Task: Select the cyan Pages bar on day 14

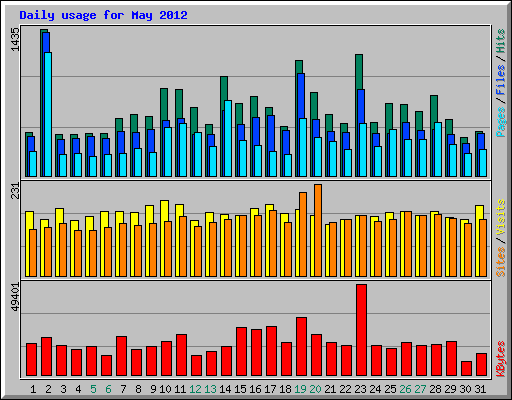Action: coord(228,138)
